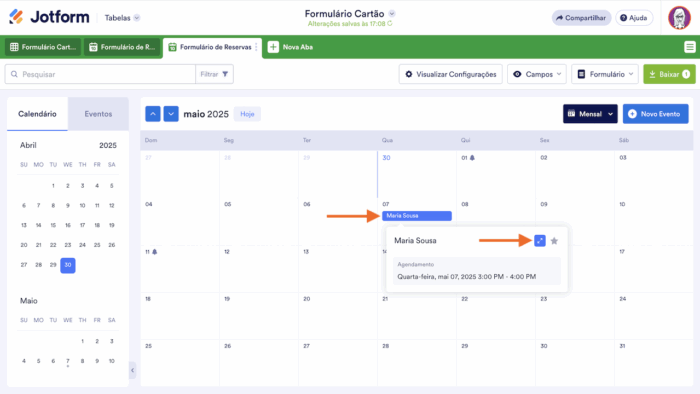Open the hamburger menu on tab bar
Viewport: 700px width, 394px height.
689,47
